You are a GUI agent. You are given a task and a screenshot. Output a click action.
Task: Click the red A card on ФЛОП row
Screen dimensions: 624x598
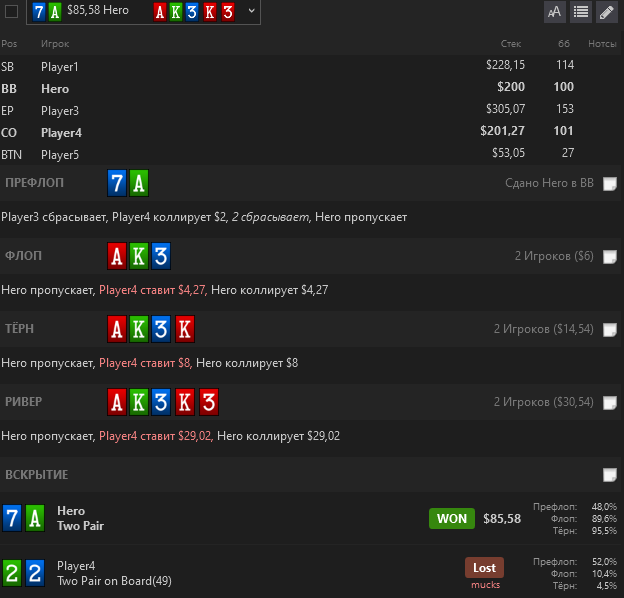point(117,256)
